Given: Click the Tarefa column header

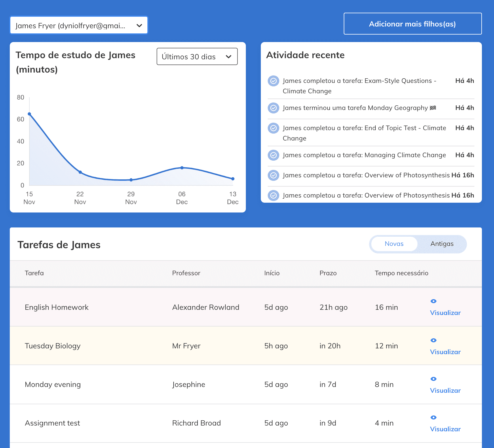Looking at the screenshot, I should pyautogui.click(x=34, y=273).
